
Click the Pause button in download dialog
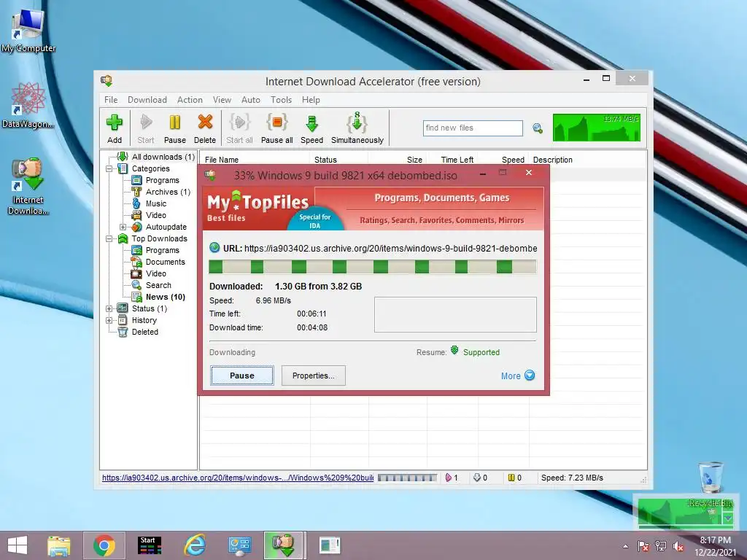(x=242, y=376)
